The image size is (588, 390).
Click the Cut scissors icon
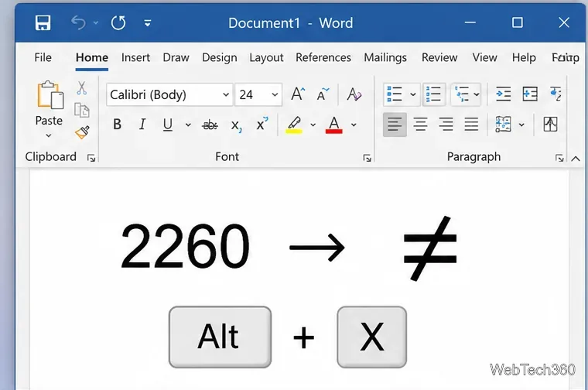point(81,88)
